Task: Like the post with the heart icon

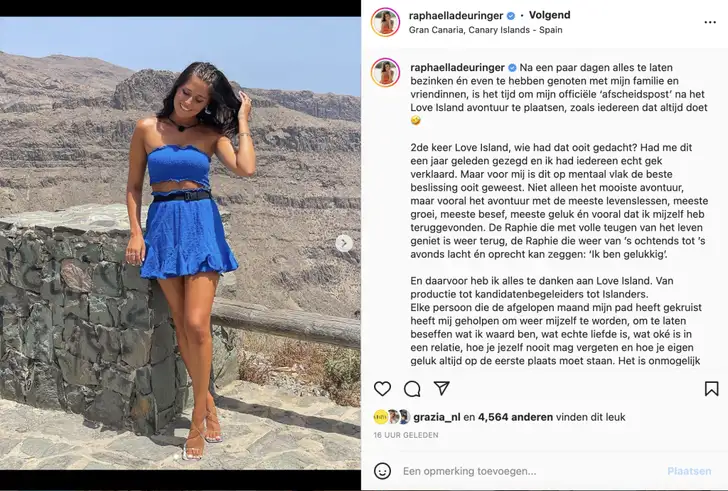Action: [382, 388]
